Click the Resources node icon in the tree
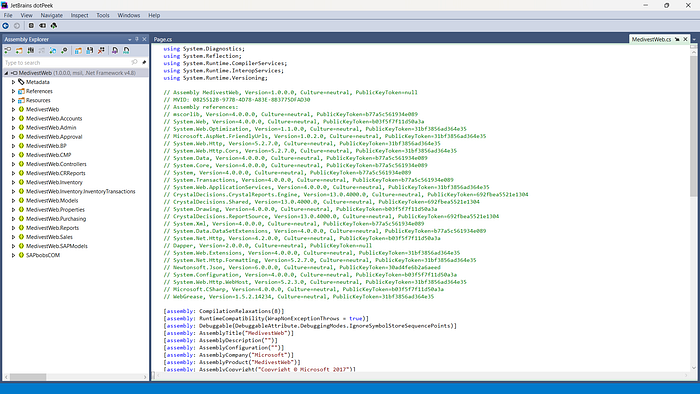Screen dimensions: 700x394 tap(21, 100)
